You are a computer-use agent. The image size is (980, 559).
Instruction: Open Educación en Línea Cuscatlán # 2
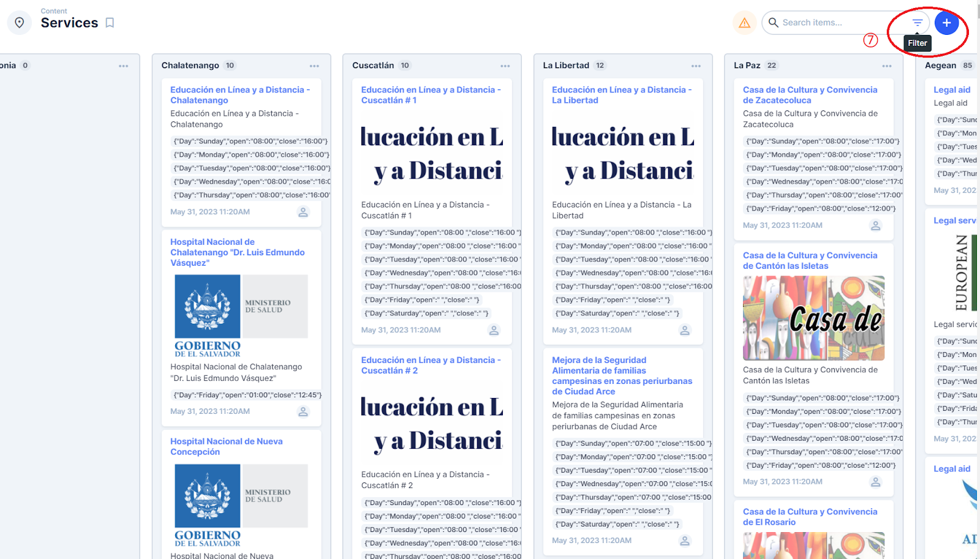(x=431, y=366)
